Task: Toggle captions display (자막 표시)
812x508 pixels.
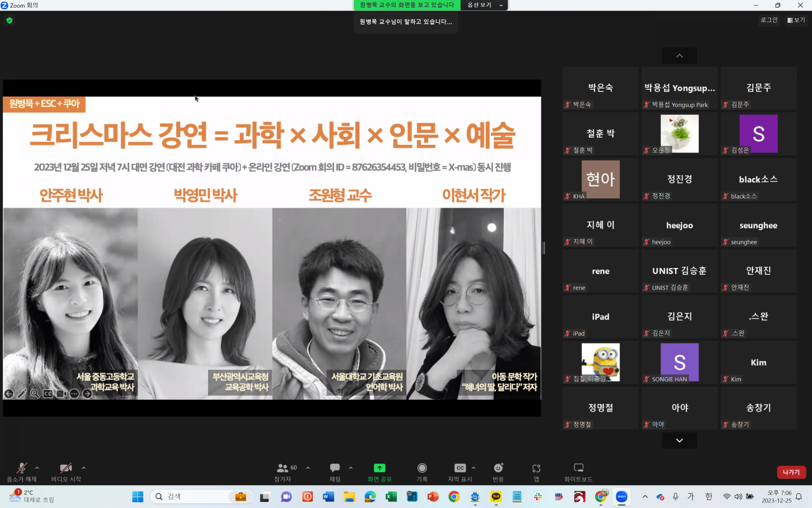Action: tap(460, 468)
